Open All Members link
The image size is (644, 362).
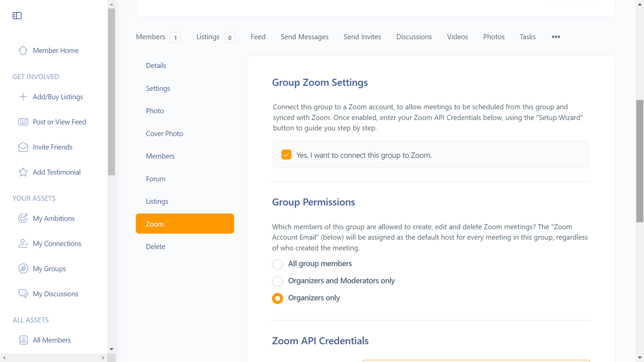pos(51,340)
